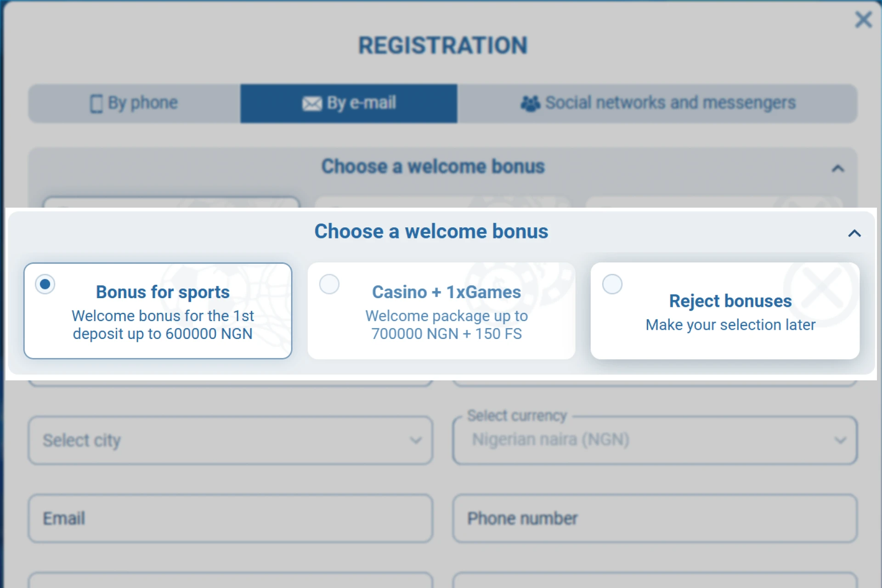882x588 pixels.
Task: Click inside the Email input field
Action: pos(230,518)
